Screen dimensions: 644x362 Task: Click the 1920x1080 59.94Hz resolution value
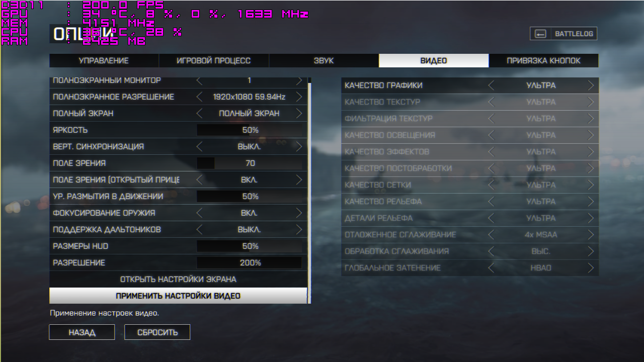tap(249, 97)
